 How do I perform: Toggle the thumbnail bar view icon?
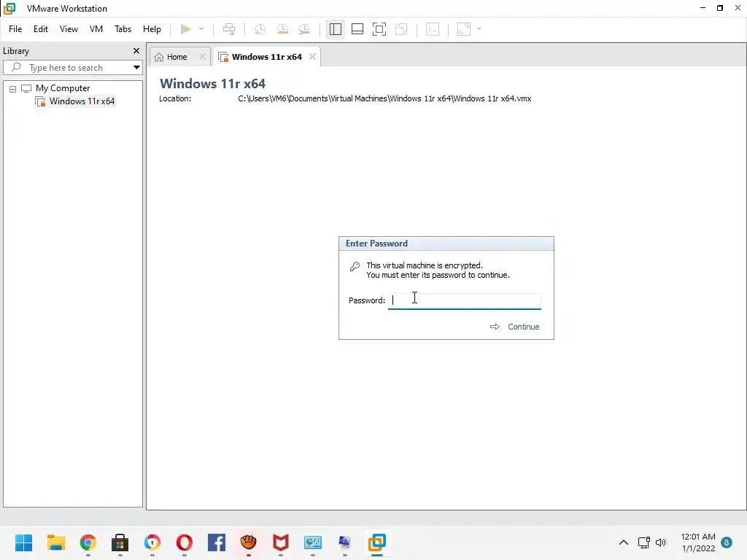[357, 29]
